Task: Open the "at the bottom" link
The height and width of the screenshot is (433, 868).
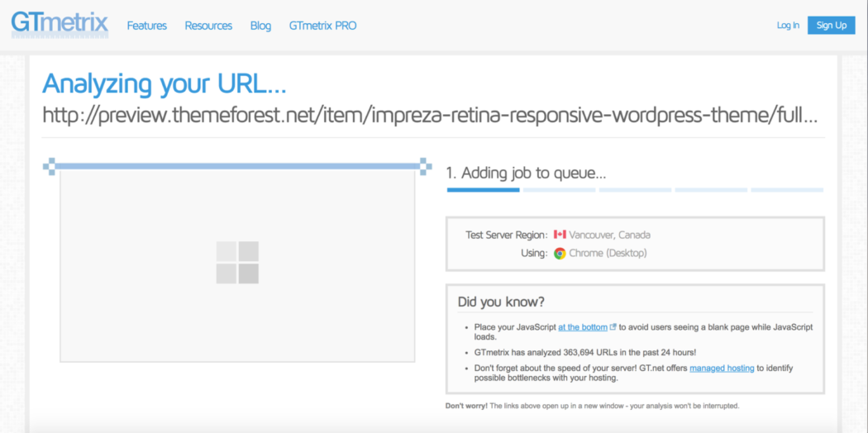Action: coord(582,327)
